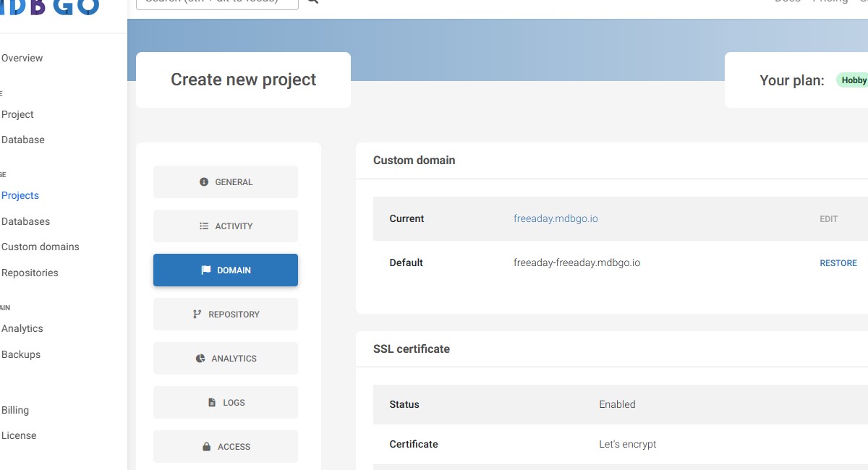Click the Create new project button
868x470 pixels.
[243, 80]
